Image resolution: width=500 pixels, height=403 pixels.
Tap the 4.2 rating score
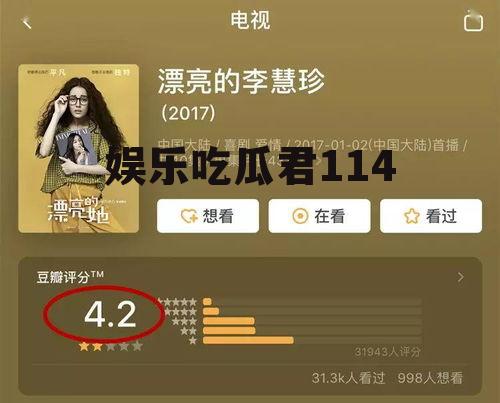(x=110, y=314)
